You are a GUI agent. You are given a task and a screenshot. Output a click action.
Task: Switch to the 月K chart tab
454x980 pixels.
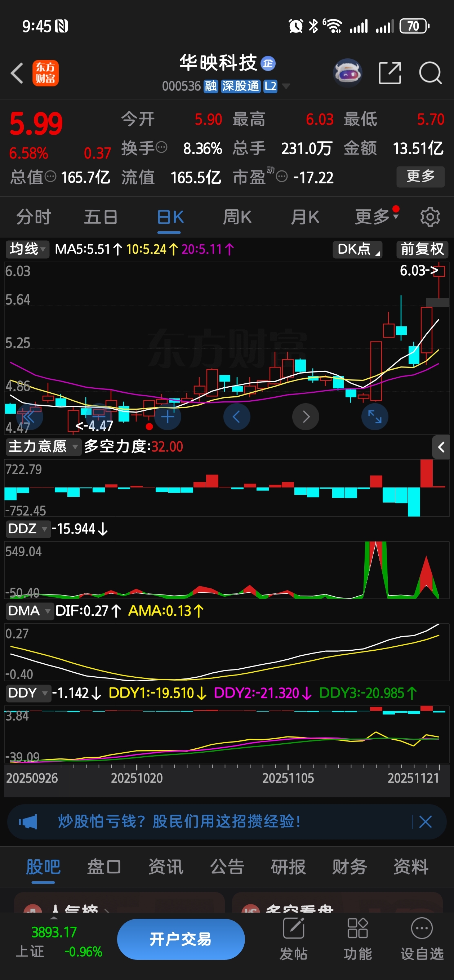pyautogui.click(x=304, y=217)
